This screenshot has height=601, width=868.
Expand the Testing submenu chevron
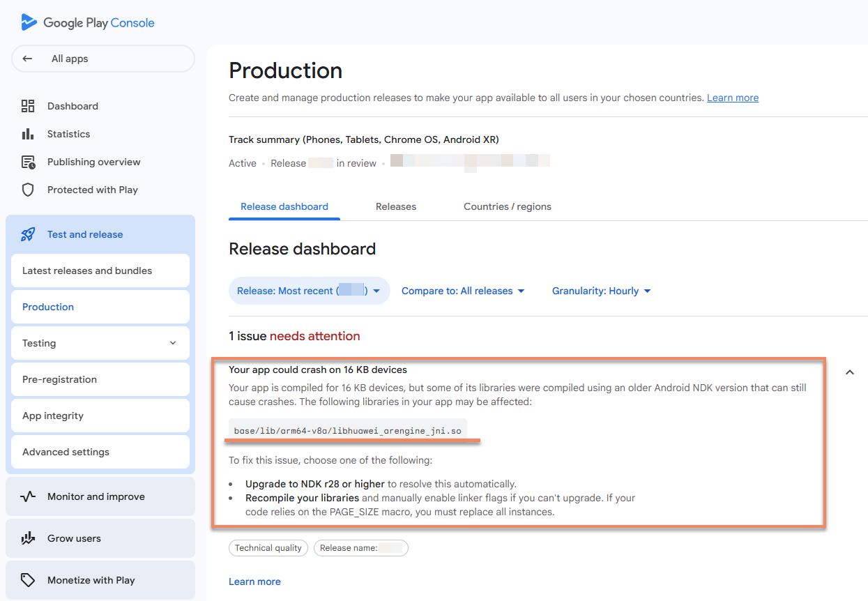[173, 343]
